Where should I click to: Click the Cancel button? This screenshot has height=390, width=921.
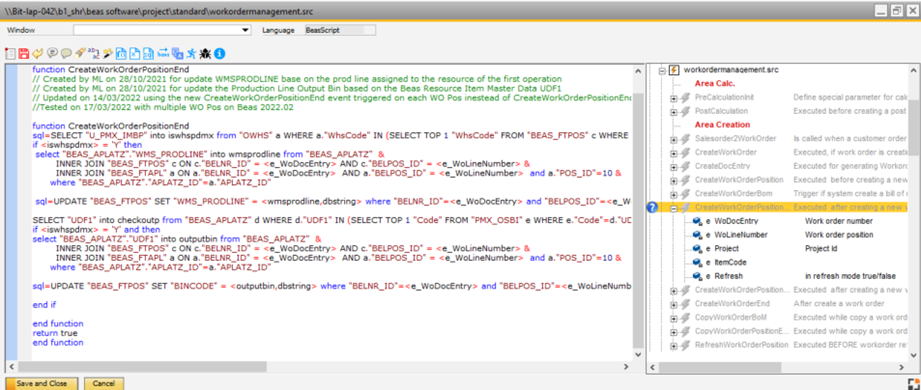(104, 384)
